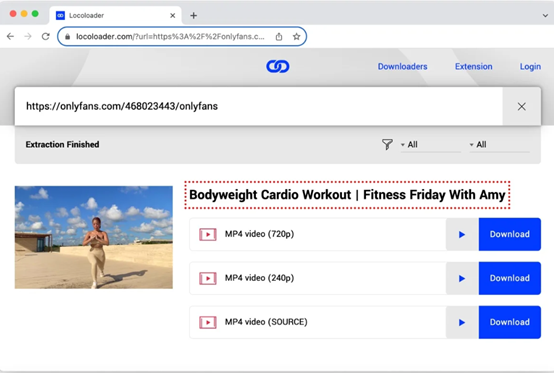Clear the URL with the X button
Viewport: 554px width, 373px height.
pyautogui.click(x=521, y=106)
